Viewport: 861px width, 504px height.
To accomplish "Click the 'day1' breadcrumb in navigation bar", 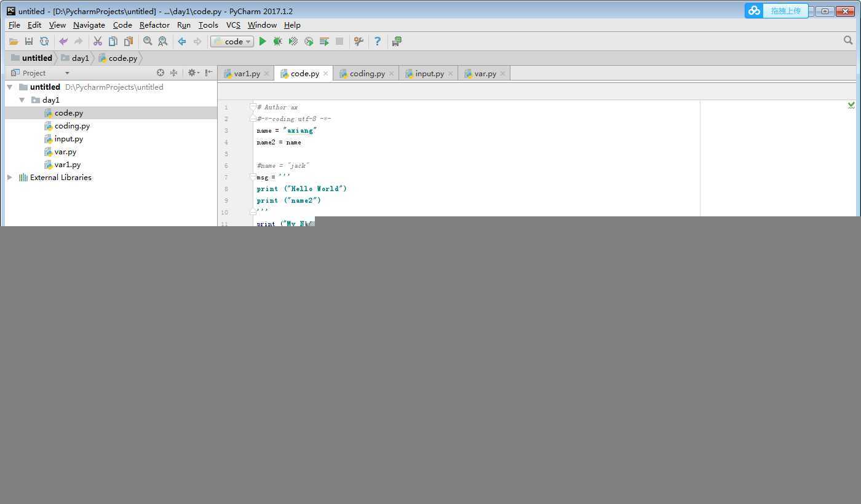I will [75, 58].
